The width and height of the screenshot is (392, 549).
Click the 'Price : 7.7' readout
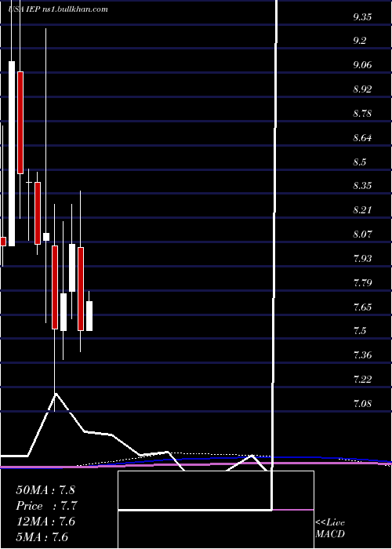(x=46, y=506)
